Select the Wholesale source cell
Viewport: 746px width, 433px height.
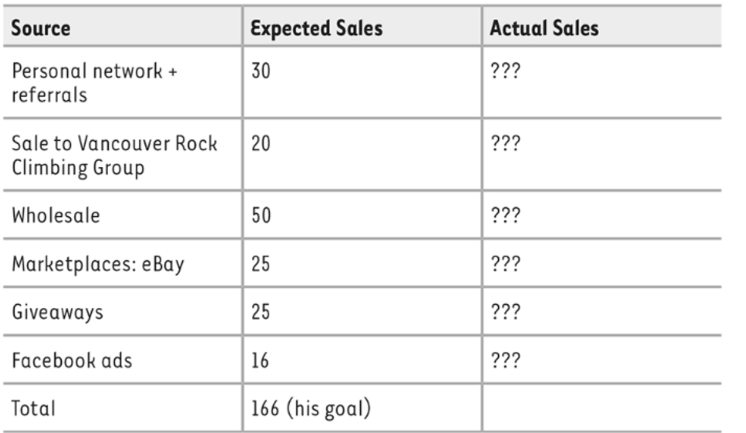click(x=56, y=215)
